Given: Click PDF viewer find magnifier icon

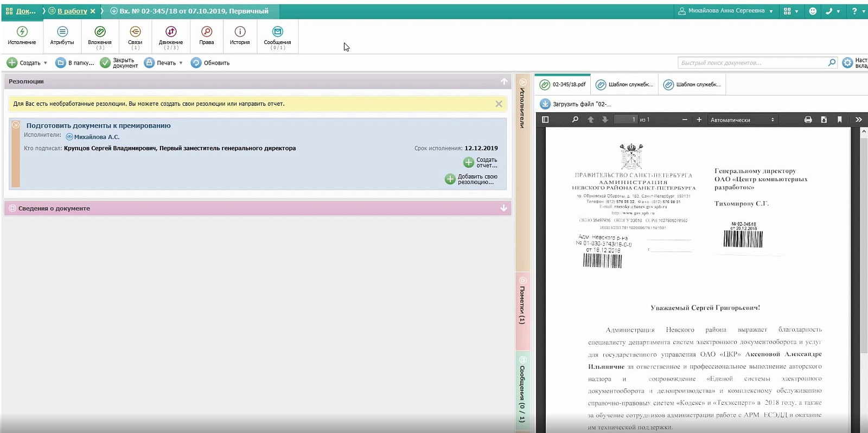Looking at the screenshot, I should tap(575, 119).
